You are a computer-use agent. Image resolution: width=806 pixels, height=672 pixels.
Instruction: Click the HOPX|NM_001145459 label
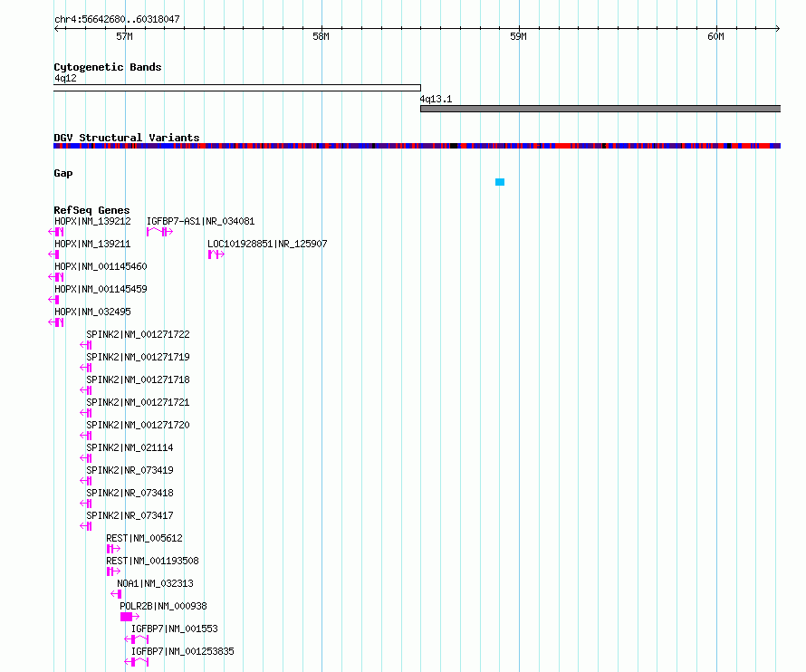coord(101,289)
